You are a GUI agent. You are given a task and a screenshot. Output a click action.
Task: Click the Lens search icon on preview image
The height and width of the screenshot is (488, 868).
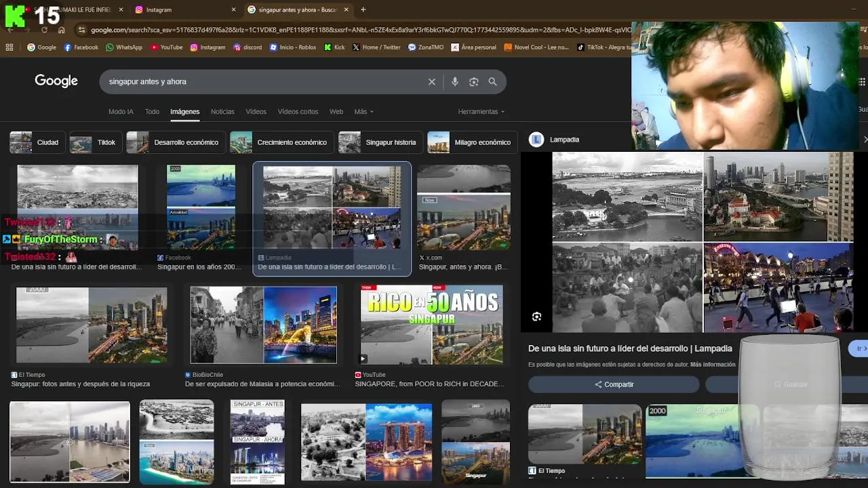click(536, 317)
